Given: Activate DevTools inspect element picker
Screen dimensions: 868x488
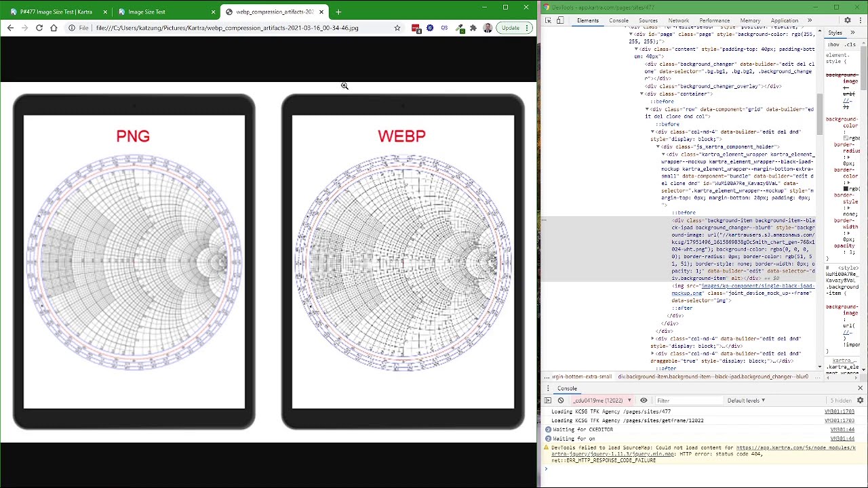Looking at the screenshot, I should click(548, 20).
